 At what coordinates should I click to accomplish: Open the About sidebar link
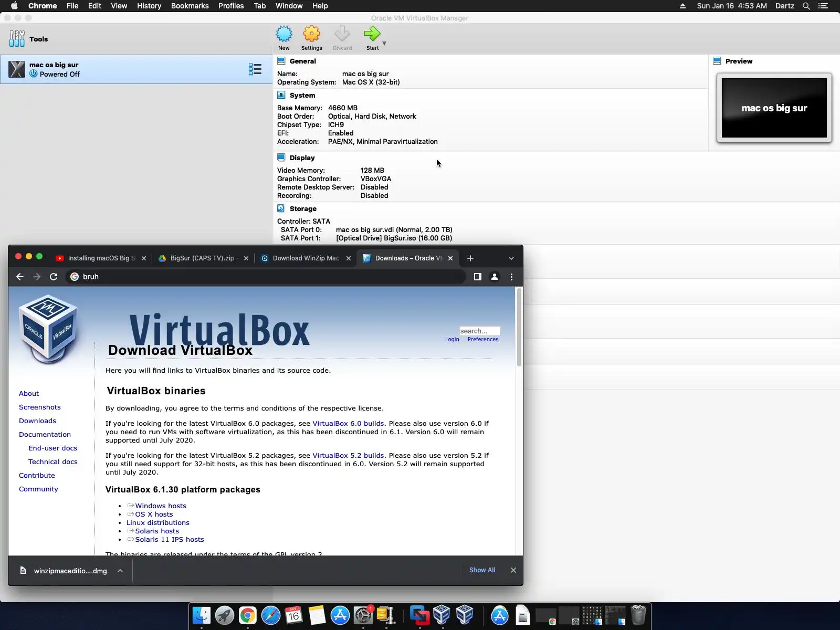(x=29, y=394)
